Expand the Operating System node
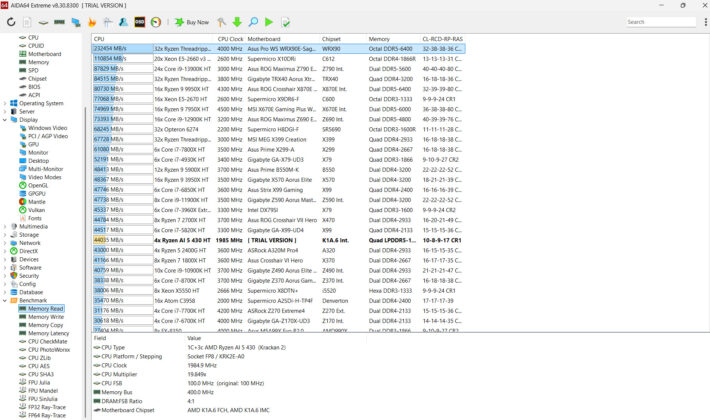The width and height of the screenshot is (710, 420). tap(5, 103)
